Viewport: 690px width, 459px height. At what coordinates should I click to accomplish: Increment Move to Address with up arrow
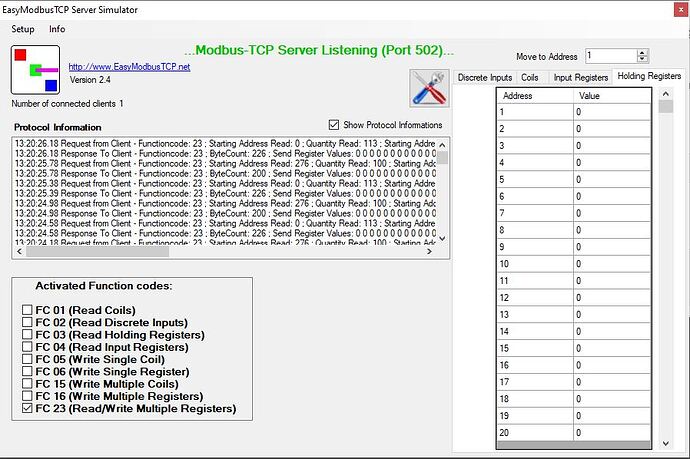(x=642, y=52)
